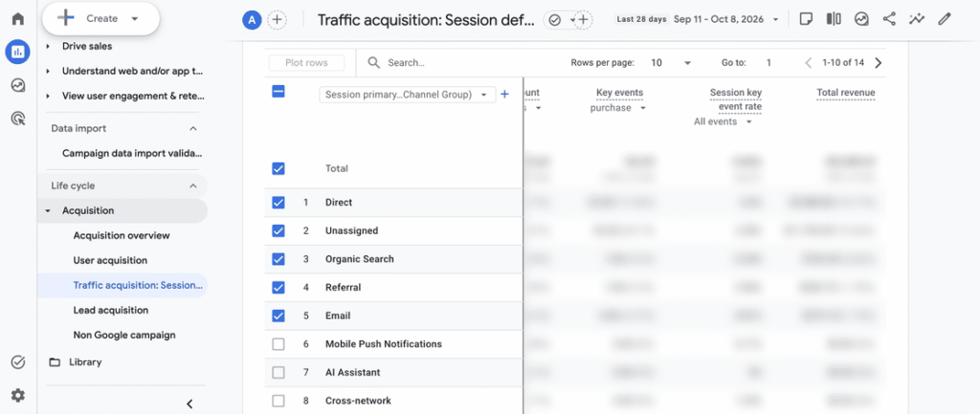The image size is (980, 414).
Task: Open User acquisition report
Action: coord(110,260)
